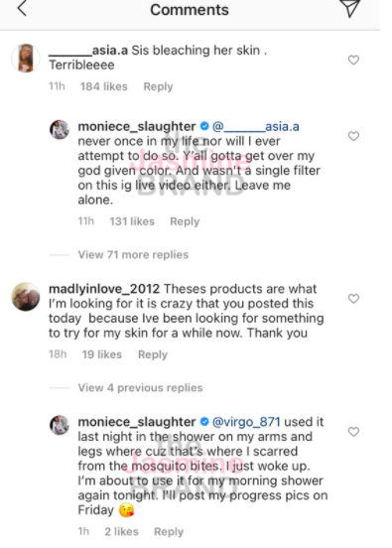Go back using the top-left arrow

(x=22, y=8)
